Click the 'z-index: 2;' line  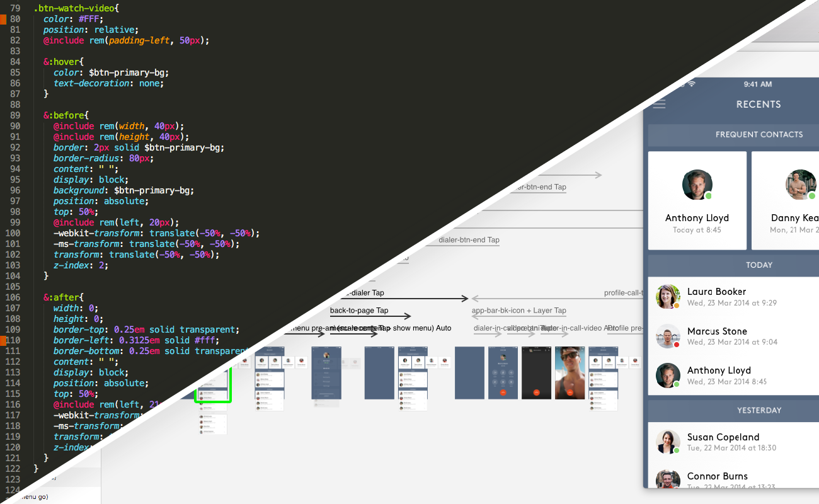(81, 265)
